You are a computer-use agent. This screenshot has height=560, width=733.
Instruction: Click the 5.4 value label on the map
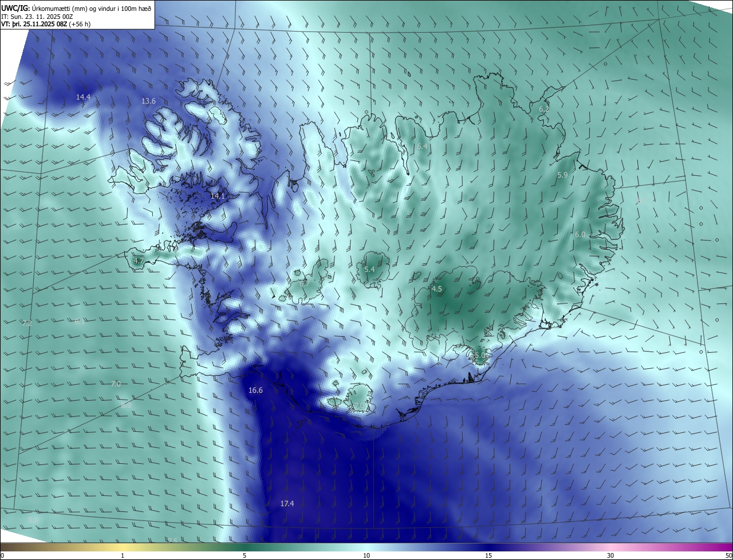(369, 269)
